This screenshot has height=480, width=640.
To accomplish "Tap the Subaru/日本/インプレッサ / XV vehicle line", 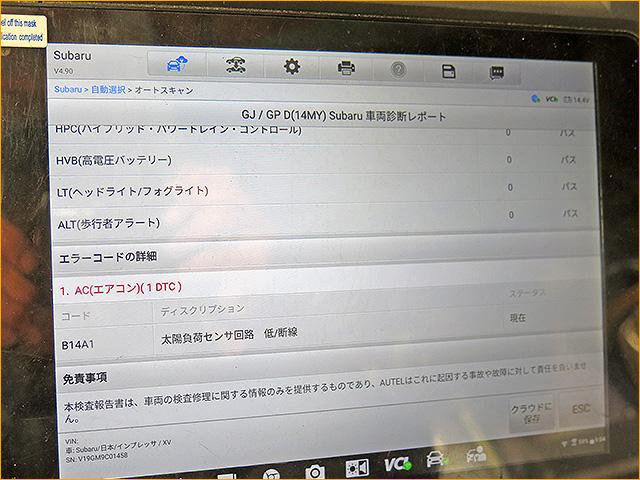I will click(118, 446).
